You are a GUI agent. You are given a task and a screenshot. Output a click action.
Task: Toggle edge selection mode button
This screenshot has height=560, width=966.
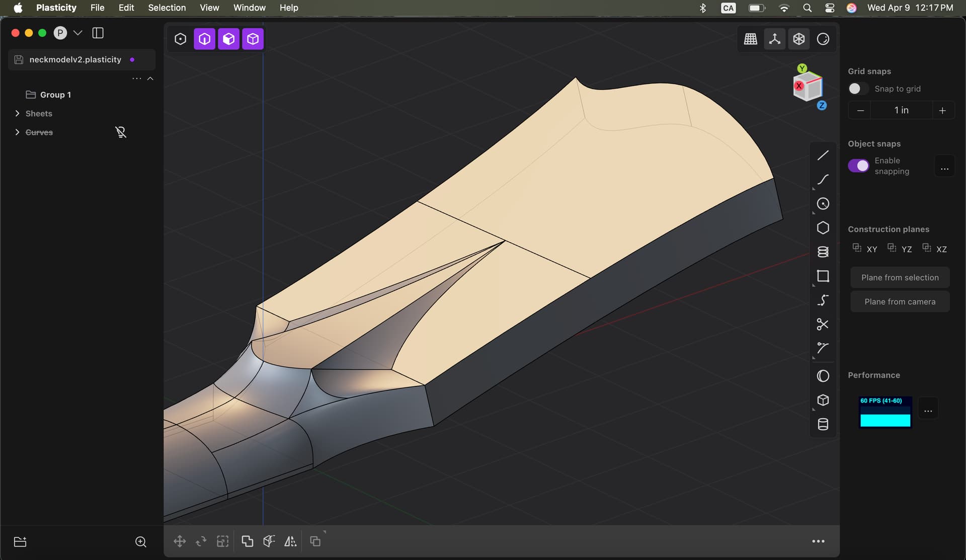point(204,39)
